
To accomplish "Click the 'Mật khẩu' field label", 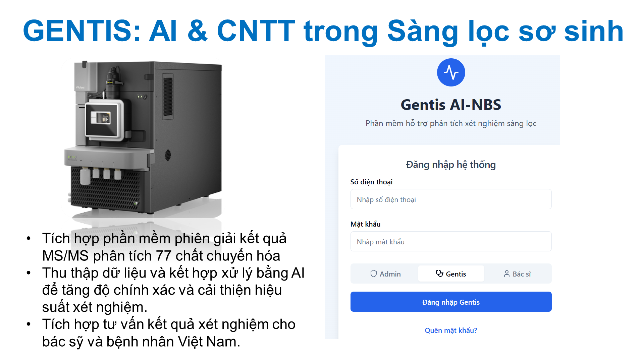I will point(365,224).
